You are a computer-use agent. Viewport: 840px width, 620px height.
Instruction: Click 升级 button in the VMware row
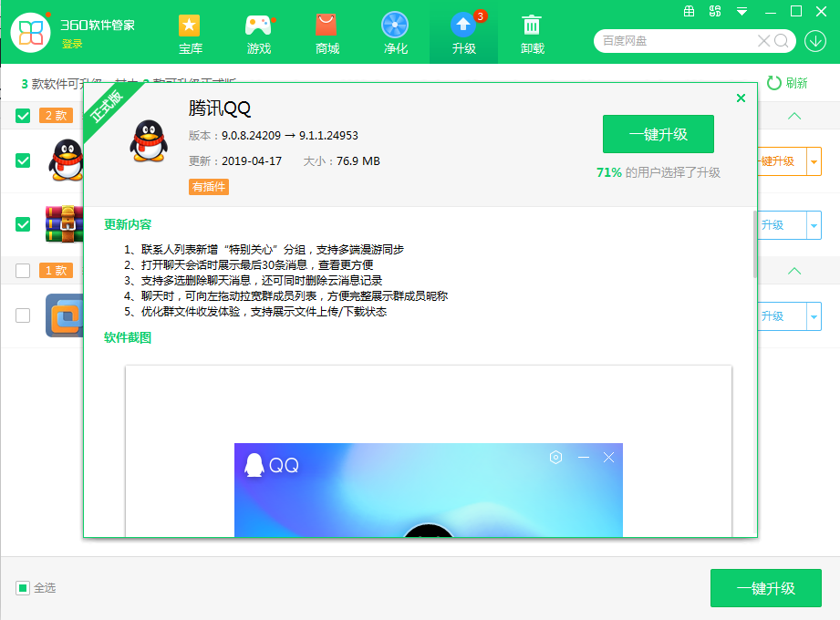tap(782, 316)
